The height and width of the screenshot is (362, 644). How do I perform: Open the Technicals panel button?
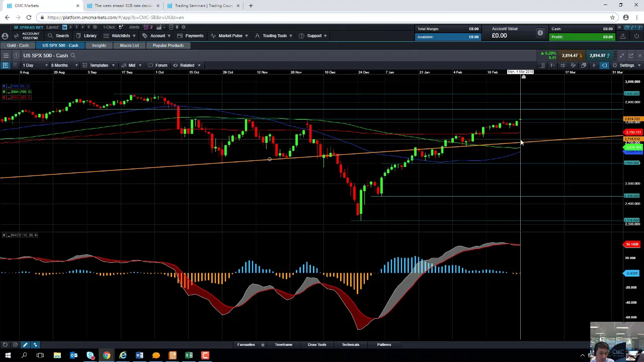(351, 345)
